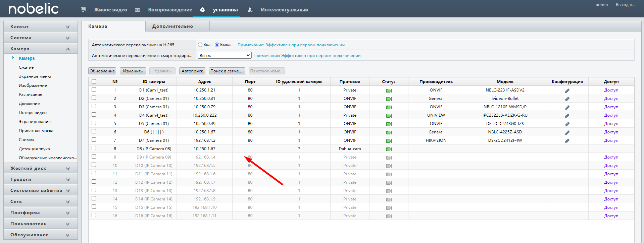Click status camera icon for D5 row
Viewport: 644px width, 243px height.
click(389, 124)
